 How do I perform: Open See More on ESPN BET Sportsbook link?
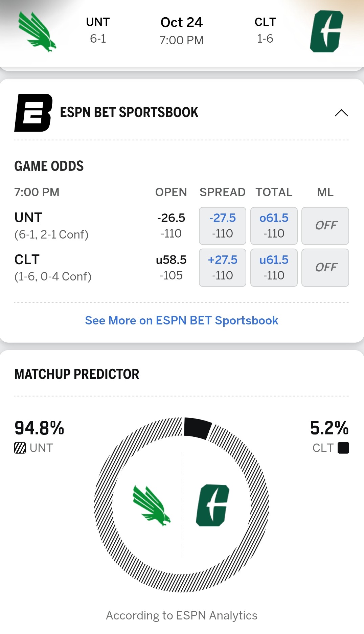click(182, 320)
